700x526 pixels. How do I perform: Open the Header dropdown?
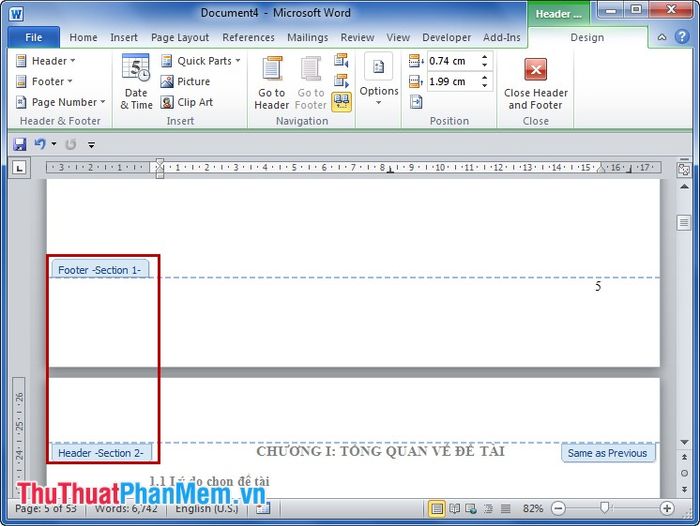click(x=45, y=61)
